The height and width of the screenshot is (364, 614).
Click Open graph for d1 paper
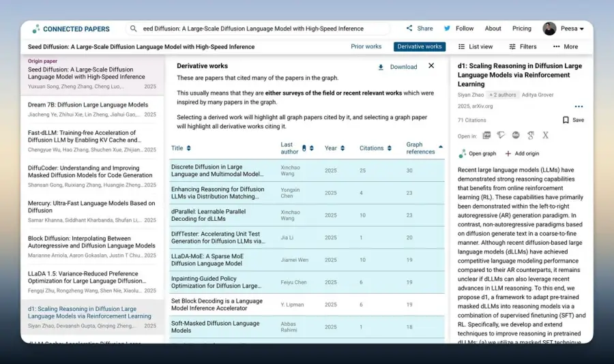[478, 153]
